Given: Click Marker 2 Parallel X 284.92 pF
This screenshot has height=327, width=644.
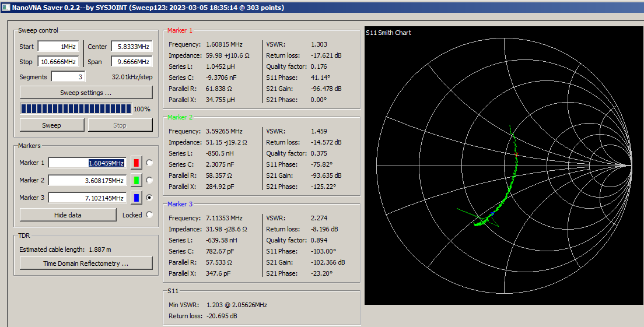Looking at the screenshot, I should pyautogui.click(x=220, y=187).
